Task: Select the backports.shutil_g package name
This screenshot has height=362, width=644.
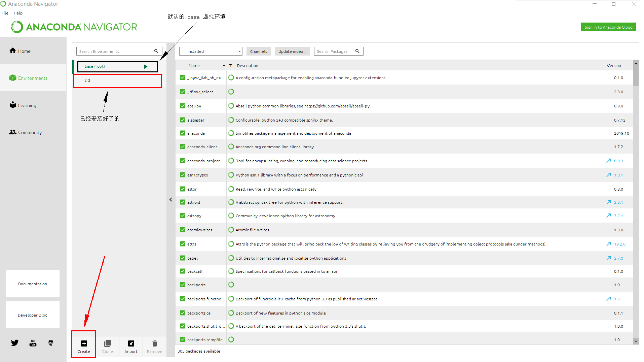Action: (206, 326)
